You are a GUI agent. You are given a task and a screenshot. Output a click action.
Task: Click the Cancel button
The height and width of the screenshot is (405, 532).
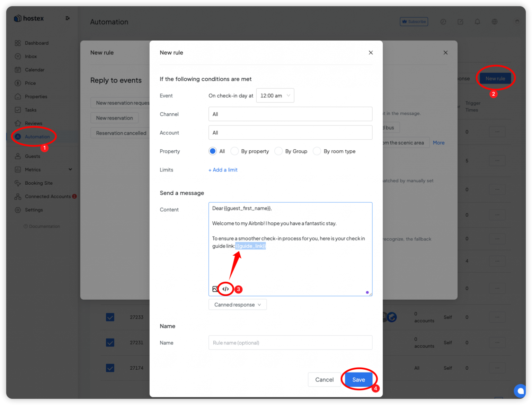(x=324, y=380)
